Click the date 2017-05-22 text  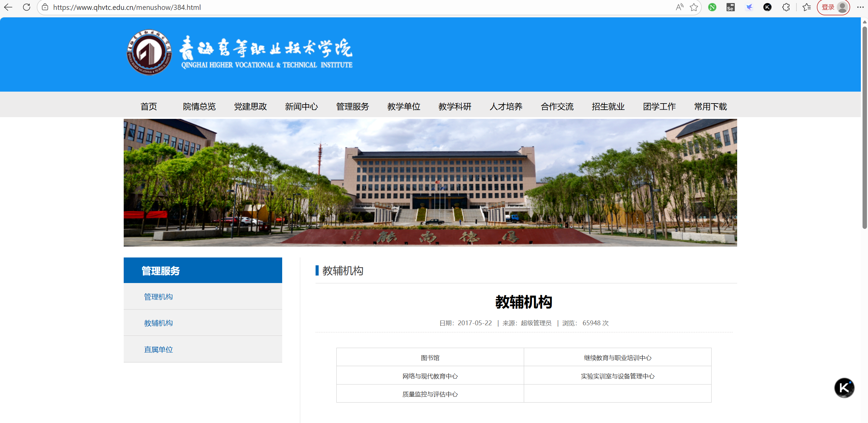[475, 323]
